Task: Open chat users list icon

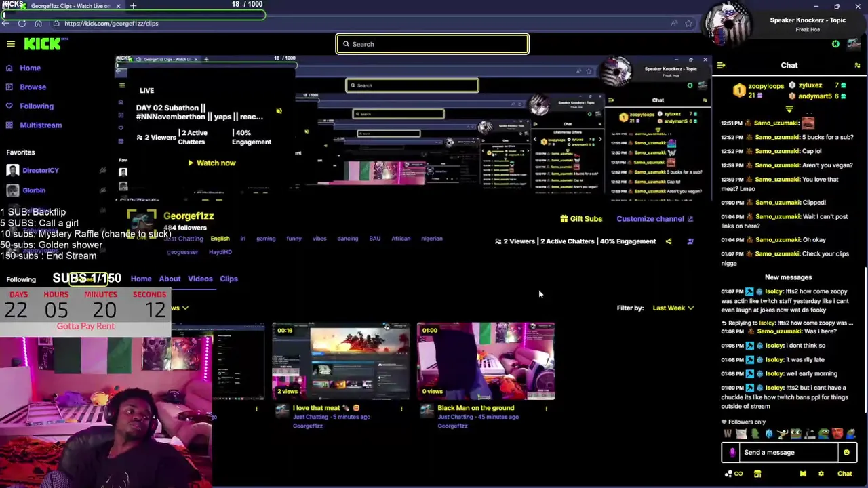Action: coord(857,66)
